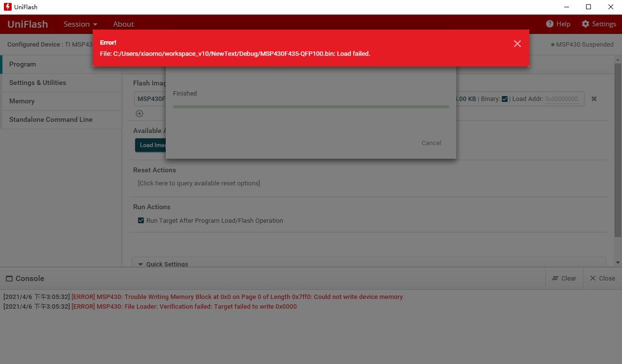Click the Load Image button
The image size is (622, 364).
pos(151,145)
